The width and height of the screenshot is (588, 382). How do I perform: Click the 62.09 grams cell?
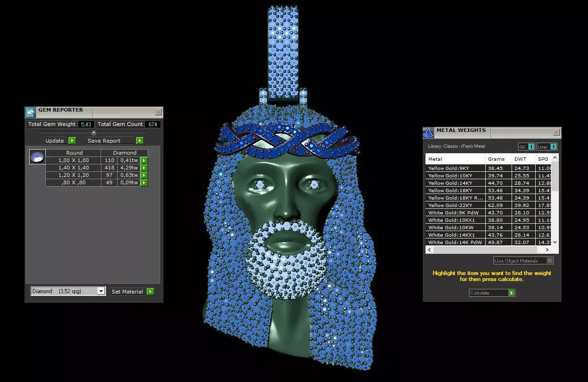click(499, 205)
